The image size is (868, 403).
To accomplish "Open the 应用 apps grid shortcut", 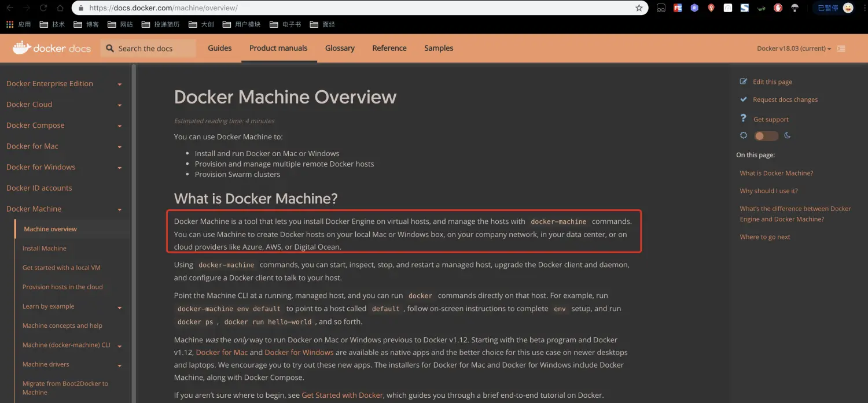I will [18, 24].
